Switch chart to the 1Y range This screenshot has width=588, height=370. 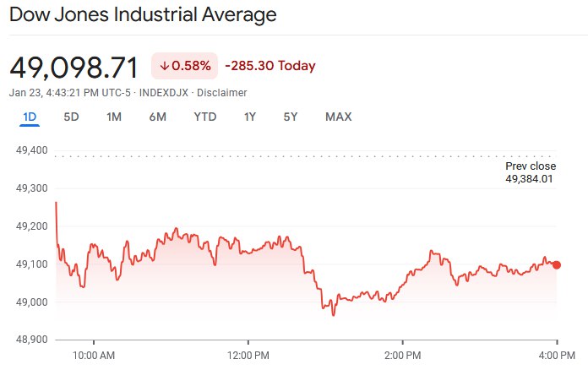pyautogui.click(x=249, y=117)
